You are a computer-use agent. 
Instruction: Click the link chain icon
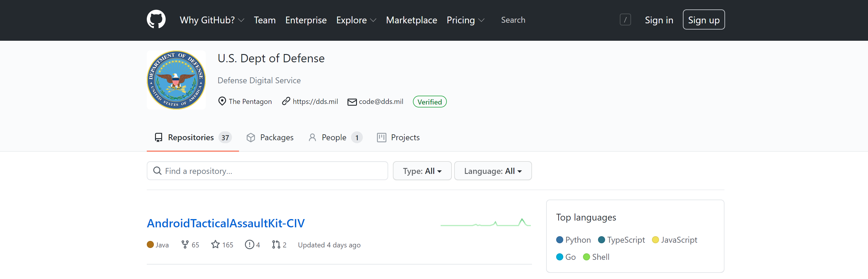[286, 101]
